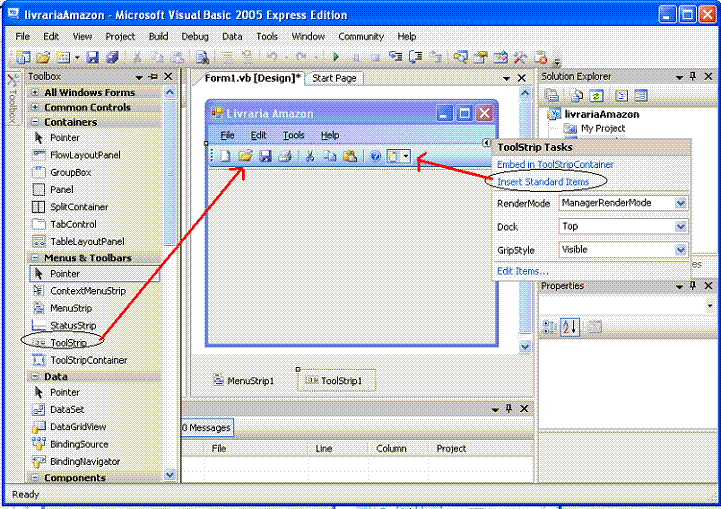Click the Save diskette icon on form ToolStrip

point(265,156)
